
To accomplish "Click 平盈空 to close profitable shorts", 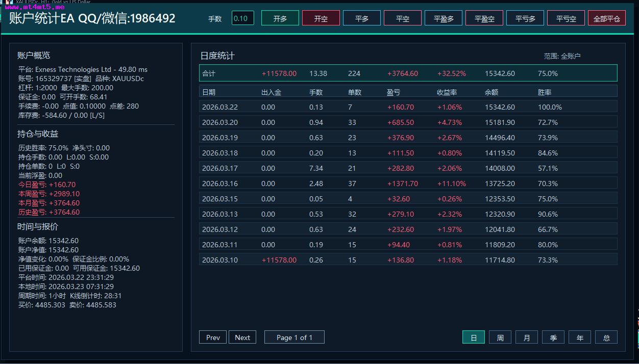I will [x=484, y=18].
